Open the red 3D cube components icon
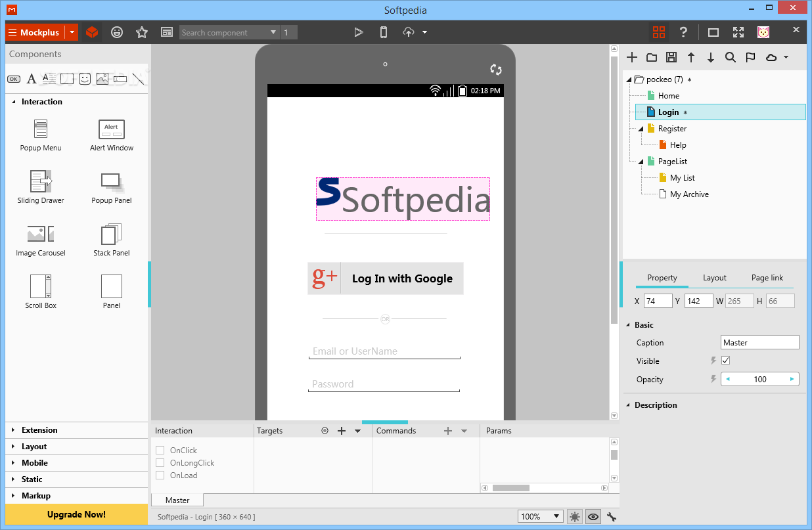This screenshot has width=812, height=530. click(x=92, y=32)
